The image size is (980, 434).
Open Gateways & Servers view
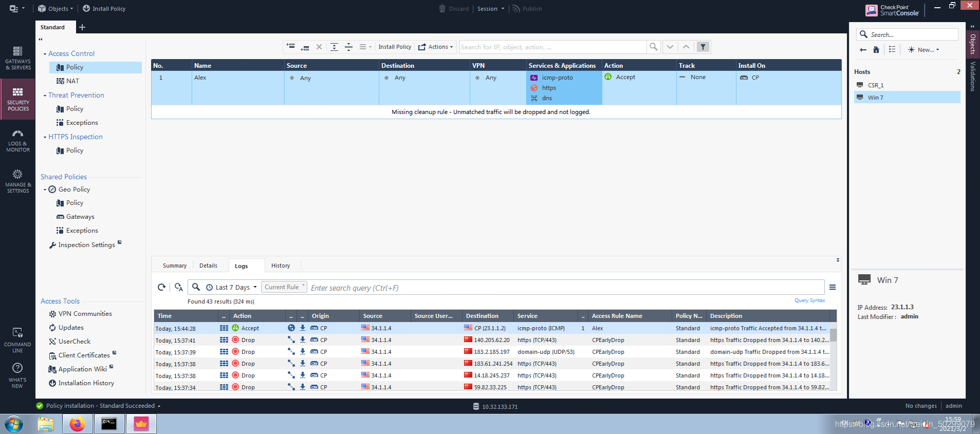coord(17,58)
